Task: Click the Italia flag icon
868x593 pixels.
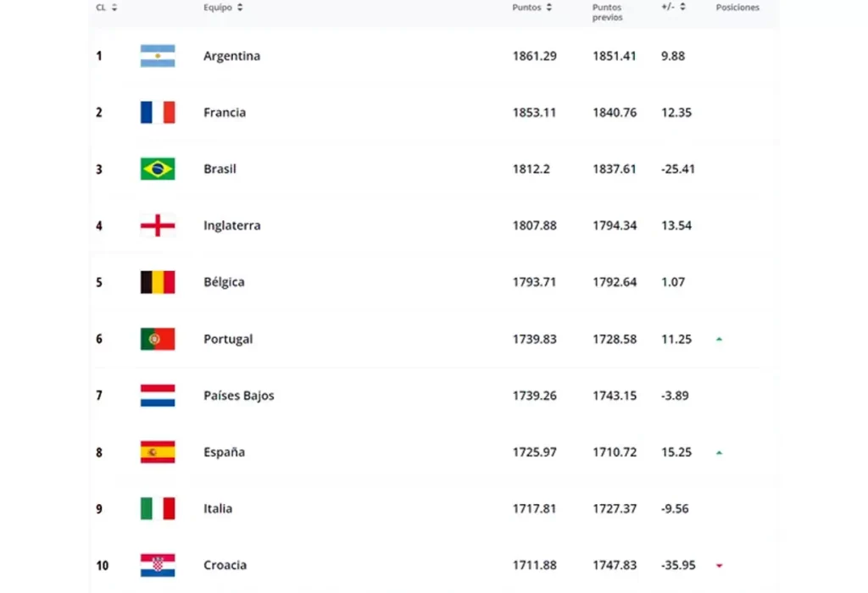Action: point(158,508)
